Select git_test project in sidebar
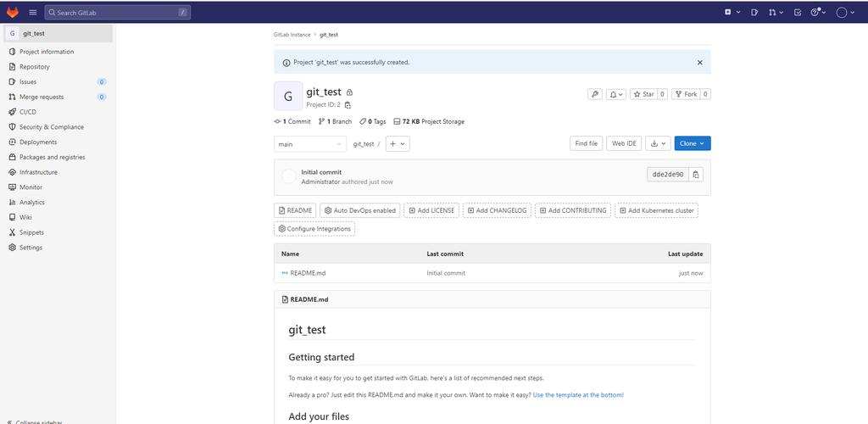The image size is (868, 424). 58,33
